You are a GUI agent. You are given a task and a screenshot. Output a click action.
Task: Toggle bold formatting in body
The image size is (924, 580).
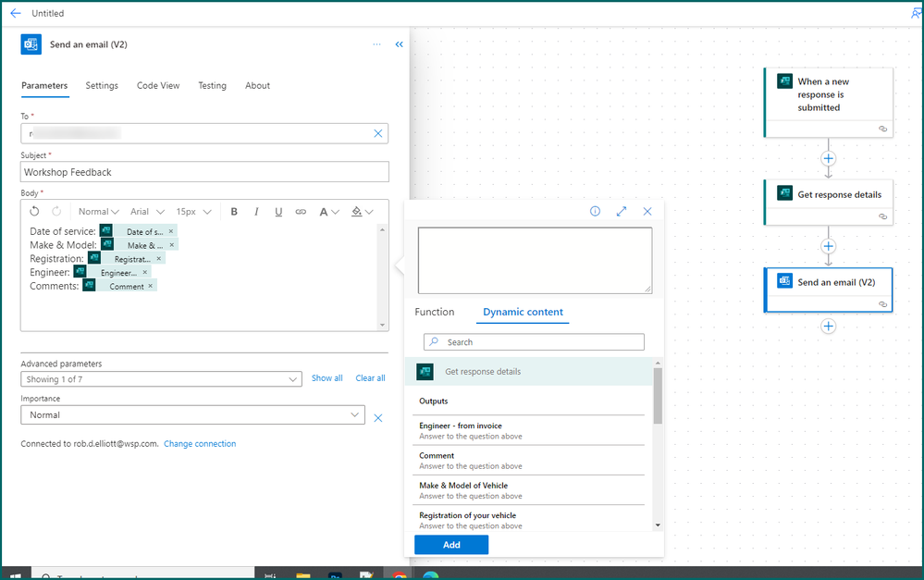pyautogui.click(x=234, y=212)
